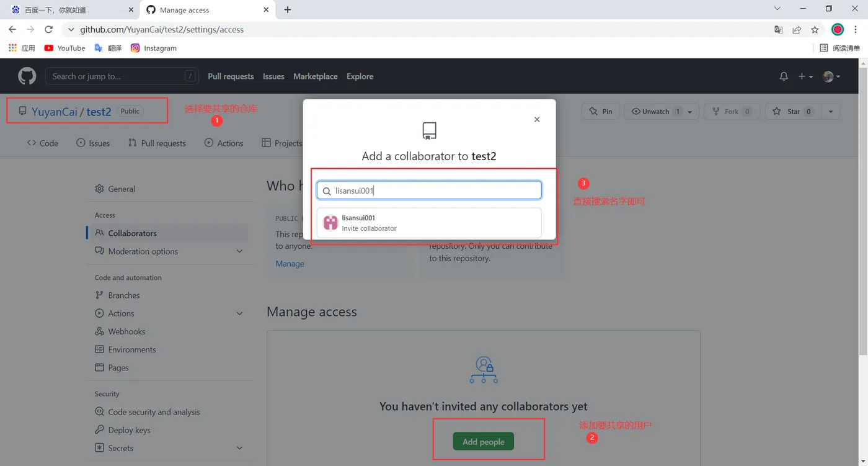The height and width of the screenshot is (466, 868).
Task: Close the 百度一下 browser tab
Action: click(130, 10)
